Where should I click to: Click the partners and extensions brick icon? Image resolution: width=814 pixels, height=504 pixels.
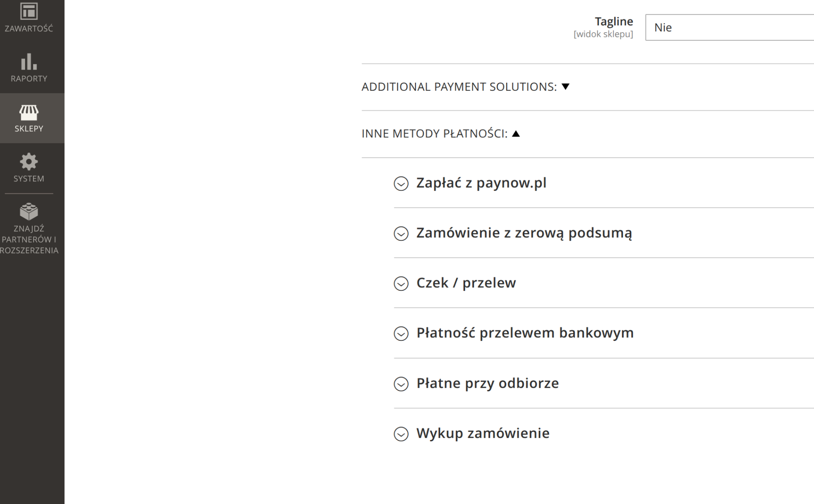tap(29, 212)
